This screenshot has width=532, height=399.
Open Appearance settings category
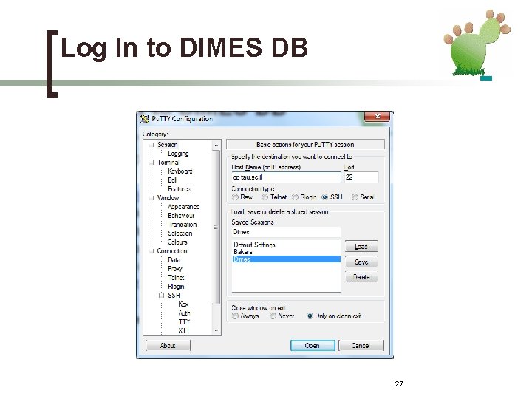(183, 207)
